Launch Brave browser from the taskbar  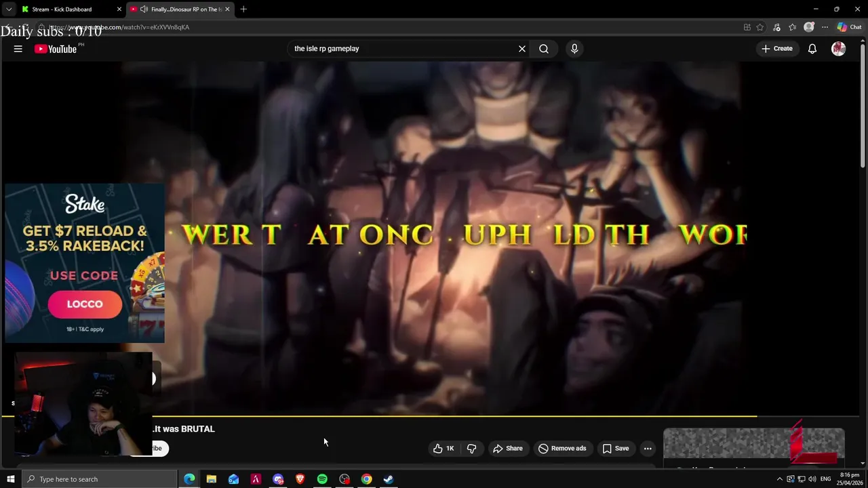coord(300,479)
